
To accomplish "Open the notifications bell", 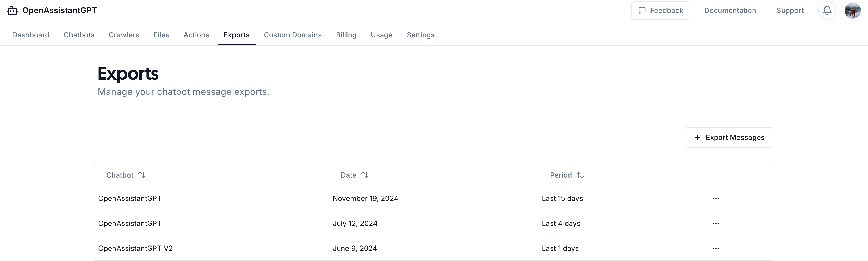I will click(x=827, y=11).
